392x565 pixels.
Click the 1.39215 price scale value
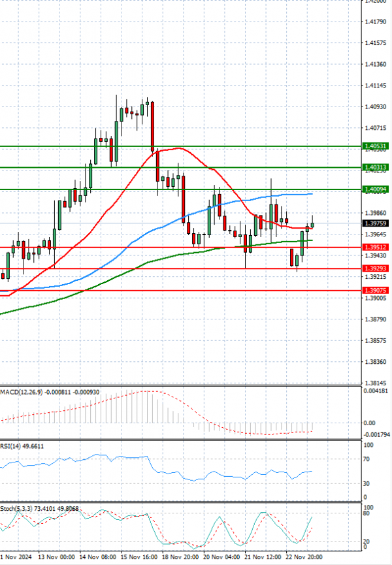pyautogui.click(x=376, y=277)
